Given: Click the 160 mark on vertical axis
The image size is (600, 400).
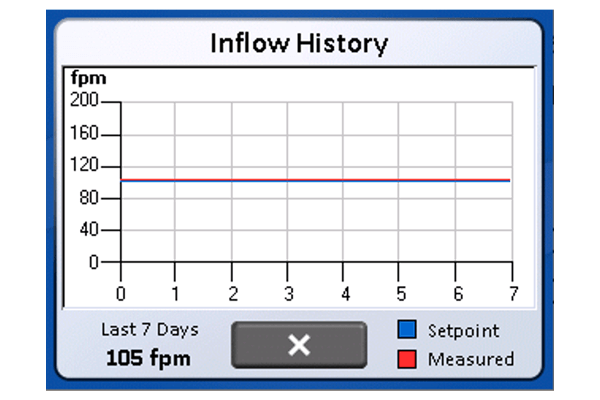Looking at the screenshot, I should tap(85, 133).
